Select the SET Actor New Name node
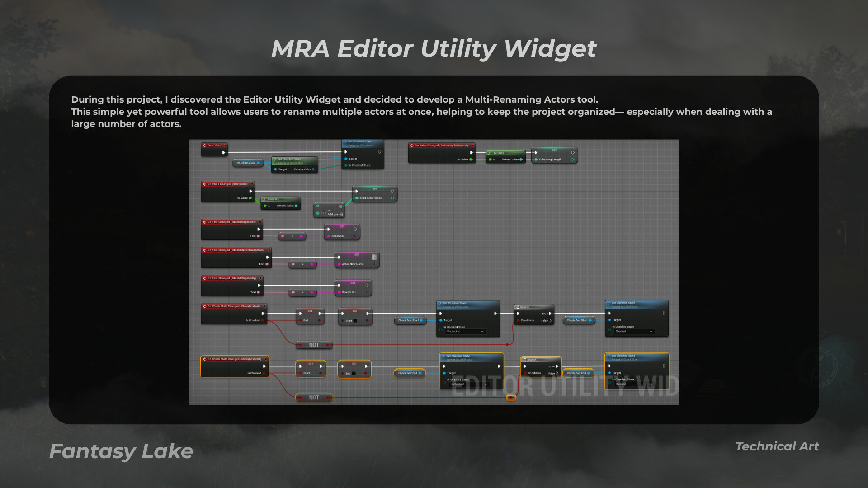Viewport: 868px width, 488px height. [x=357, y=260]
